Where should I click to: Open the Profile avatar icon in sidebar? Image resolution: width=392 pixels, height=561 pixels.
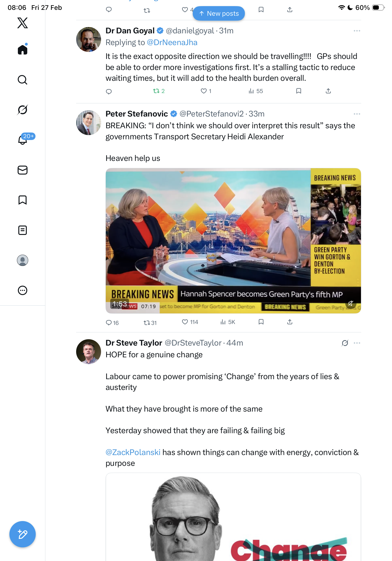click(x=23, y=260)
